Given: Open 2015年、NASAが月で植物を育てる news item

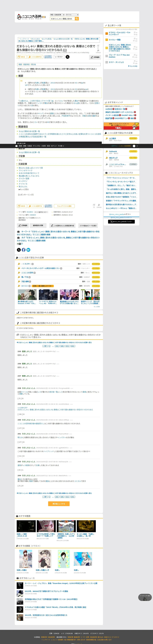Looking at the screenshot, I should click(x=46, y=591).
